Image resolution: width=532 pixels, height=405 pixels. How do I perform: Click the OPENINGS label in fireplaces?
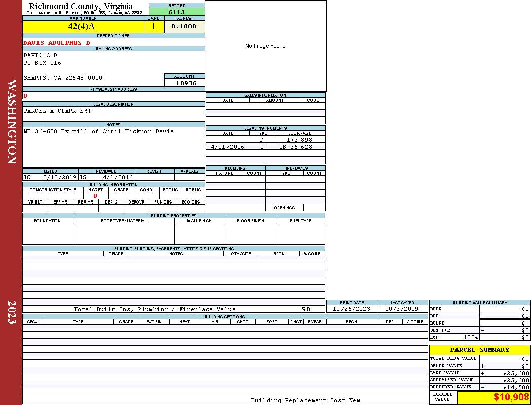point(284,208)
